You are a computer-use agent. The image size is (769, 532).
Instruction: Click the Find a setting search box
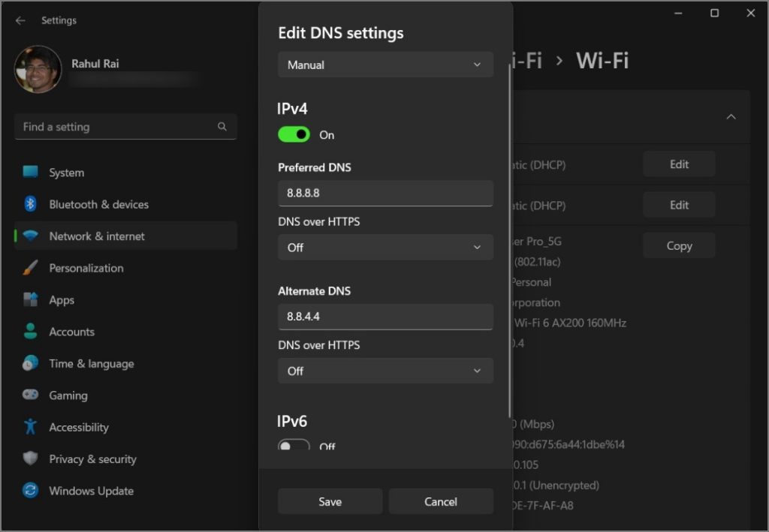tap(125, 127)
